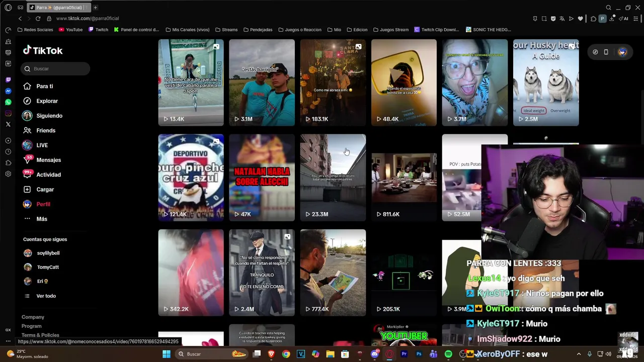Image resolution: width=644 pixels, height=362 pixels.
Task: Open the video with 13.4K views
Action: pyautogui.click(x=191, y=82)
